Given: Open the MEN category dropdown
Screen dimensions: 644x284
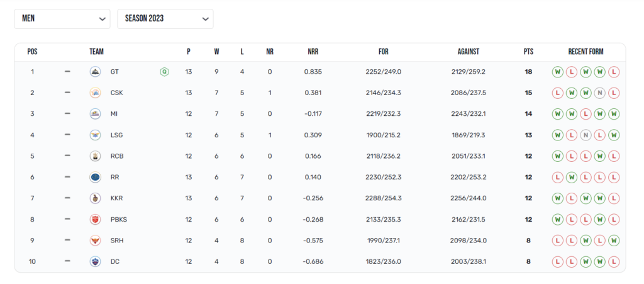Looking at the screenshot, I should pyautogui.click(x=62, y=19).
